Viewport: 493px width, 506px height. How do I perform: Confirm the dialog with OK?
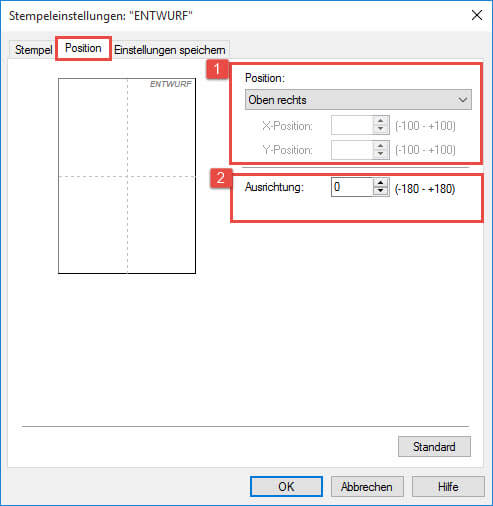point(286,487)
